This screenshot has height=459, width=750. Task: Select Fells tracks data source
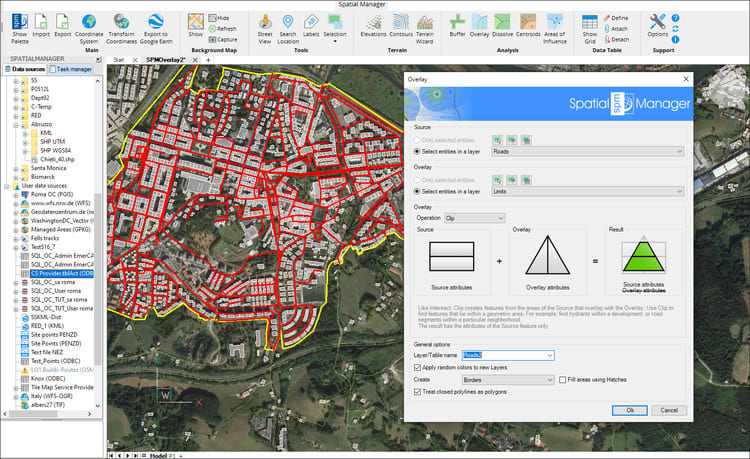click(x=45, y=238)
